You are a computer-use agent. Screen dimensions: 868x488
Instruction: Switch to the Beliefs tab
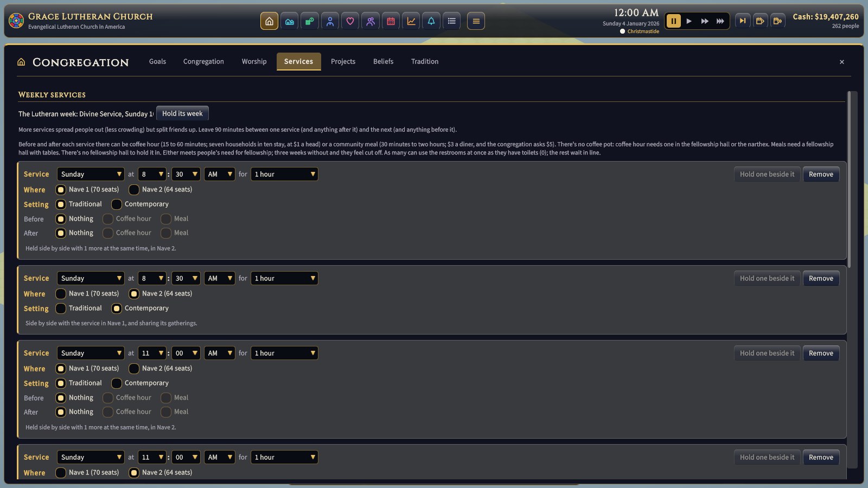[x=383, y=62]
